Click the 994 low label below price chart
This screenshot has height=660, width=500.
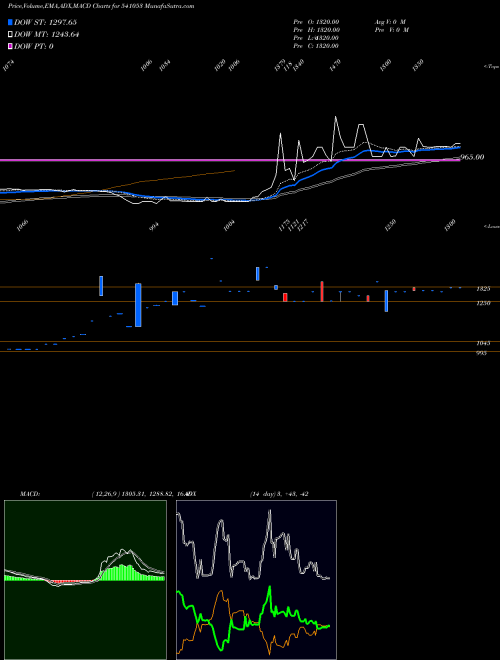[155, 226]
